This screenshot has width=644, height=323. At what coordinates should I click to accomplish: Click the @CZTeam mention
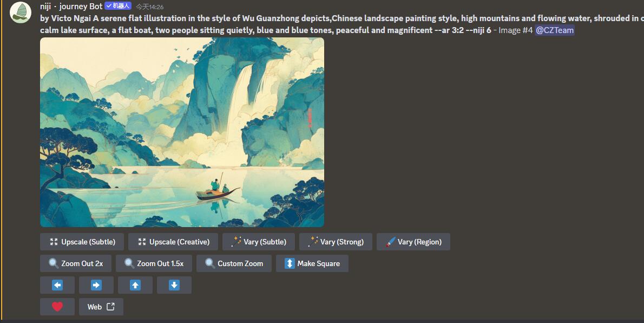click(x=555, y=30)
